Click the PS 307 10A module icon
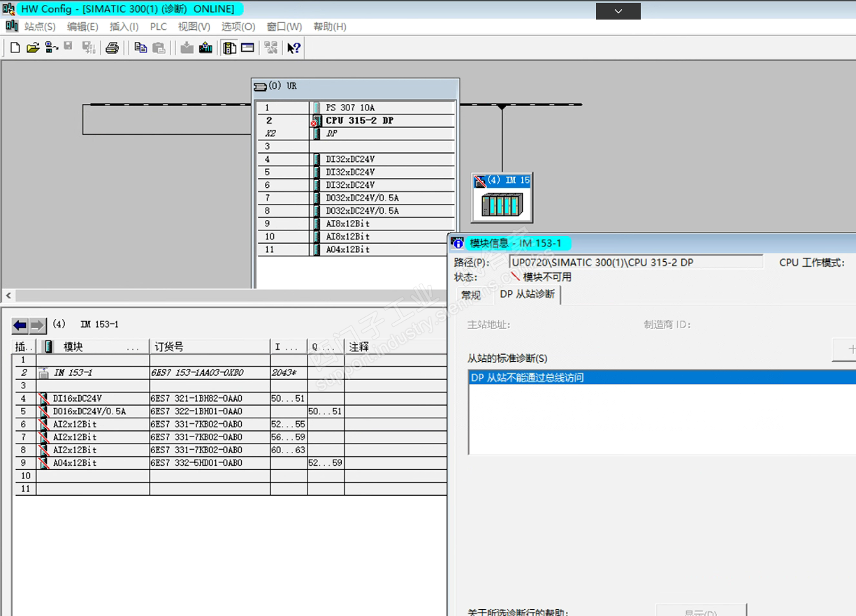This screenshot has width=856, height=616. tap(317, 108)
